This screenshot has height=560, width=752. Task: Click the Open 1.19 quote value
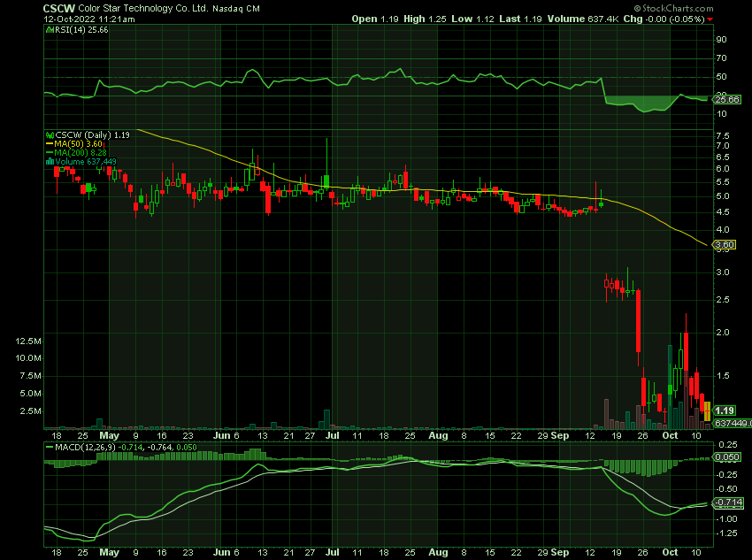coord(375,19)
